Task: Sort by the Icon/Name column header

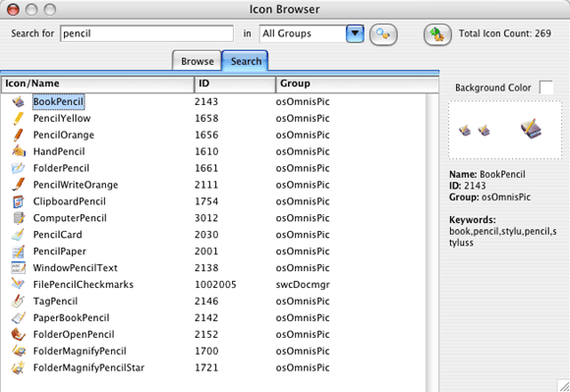Action: tap(97, 84)
